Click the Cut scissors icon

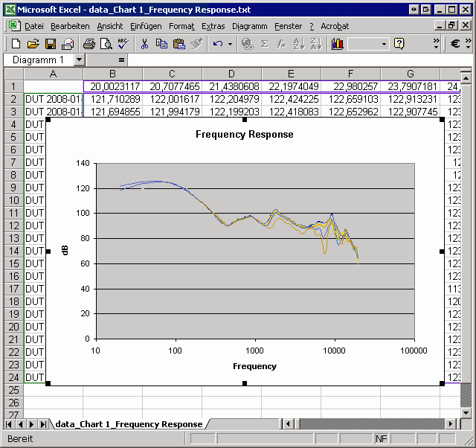[144, 44]
